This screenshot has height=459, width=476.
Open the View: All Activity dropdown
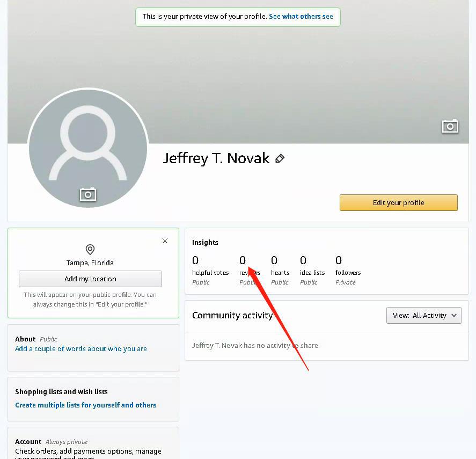[423, 315]
